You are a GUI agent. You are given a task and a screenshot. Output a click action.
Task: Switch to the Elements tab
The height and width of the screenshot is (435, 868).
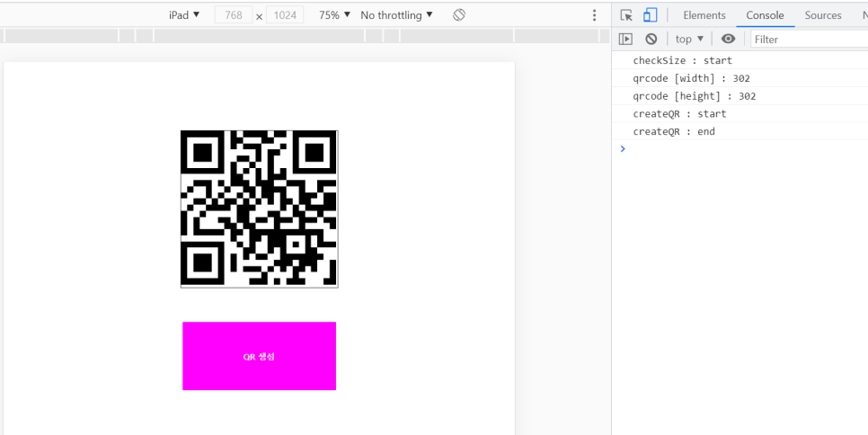tap(704, 15)
